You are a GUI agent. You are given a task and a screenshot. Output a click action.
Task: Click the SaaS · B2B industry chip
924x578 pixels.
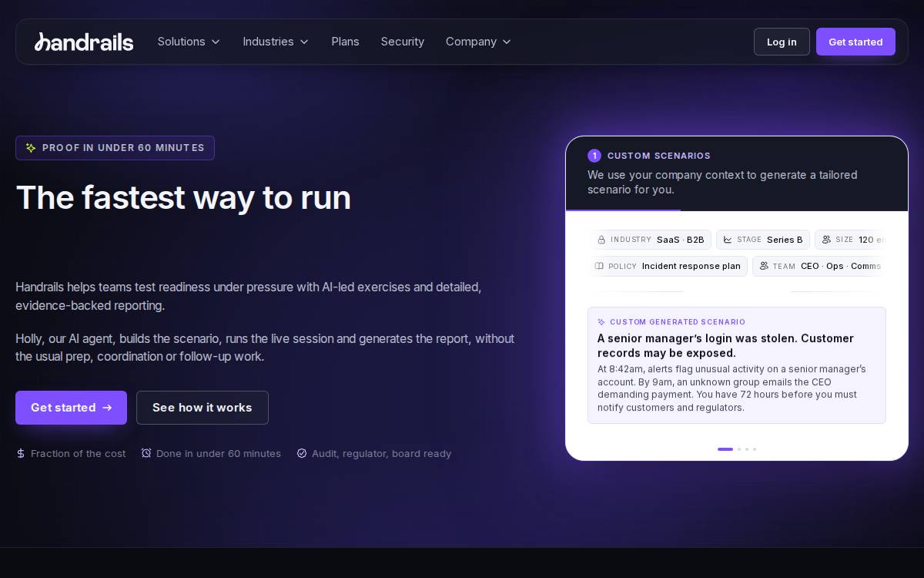[x=651, y=240]
